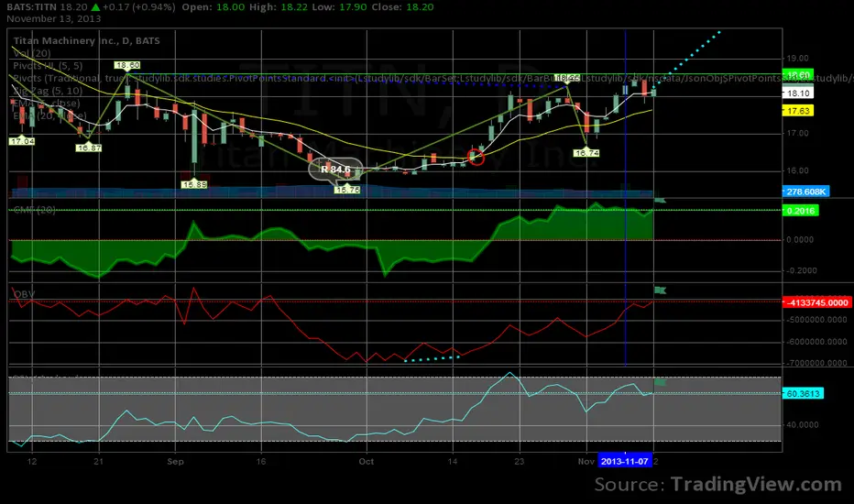The width and height of the screenshot is (854, 504).
Task: Select the 15.75 pivot low label
Action: pyautogui.click(x=347, y=190)
